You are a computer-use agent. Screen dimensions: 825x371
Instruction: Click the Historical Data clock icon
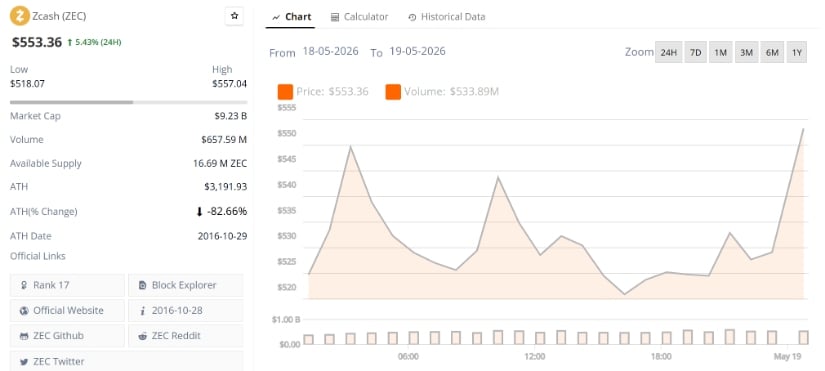(x=412, y=17)
